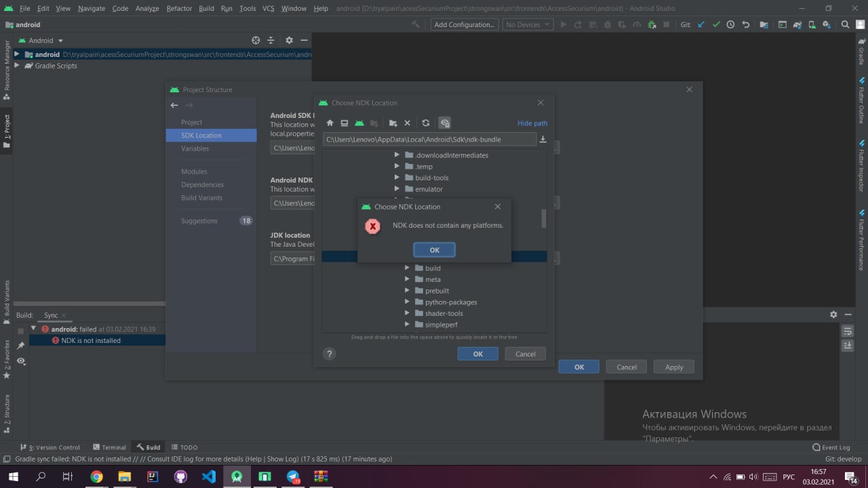Click Add Configuration button
This screenshot has height=488, width=868.
coord(465,24)
